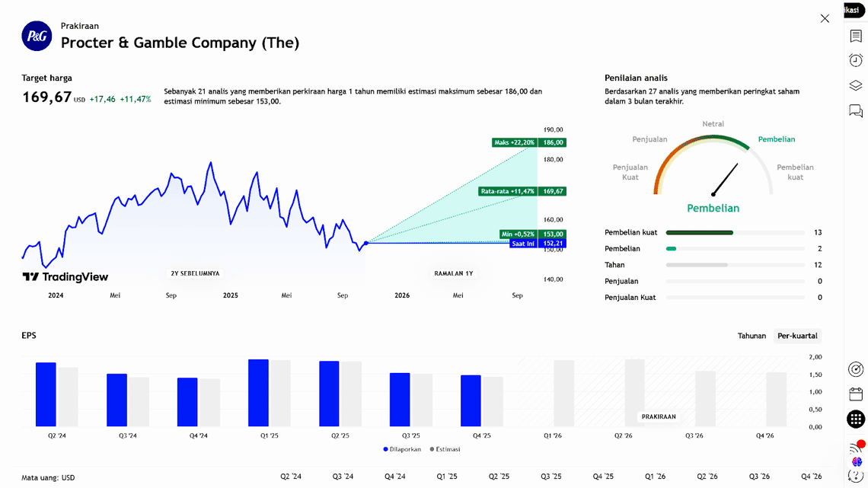Open the calendar icon in sidebar
Viewport: 868px width, 488px height.
pyautogui.click(x=856, y=394)
